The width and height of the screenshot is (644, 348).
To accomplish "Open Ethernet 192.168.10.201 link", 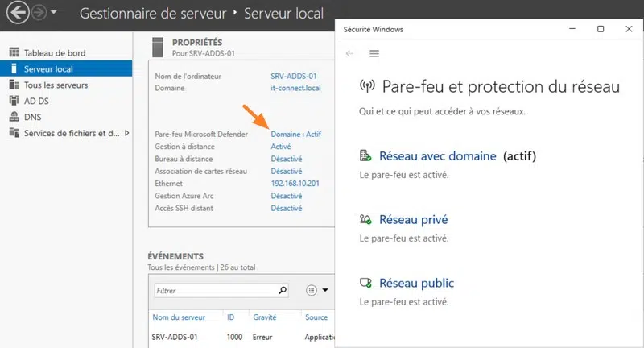I will click(295, 183).
